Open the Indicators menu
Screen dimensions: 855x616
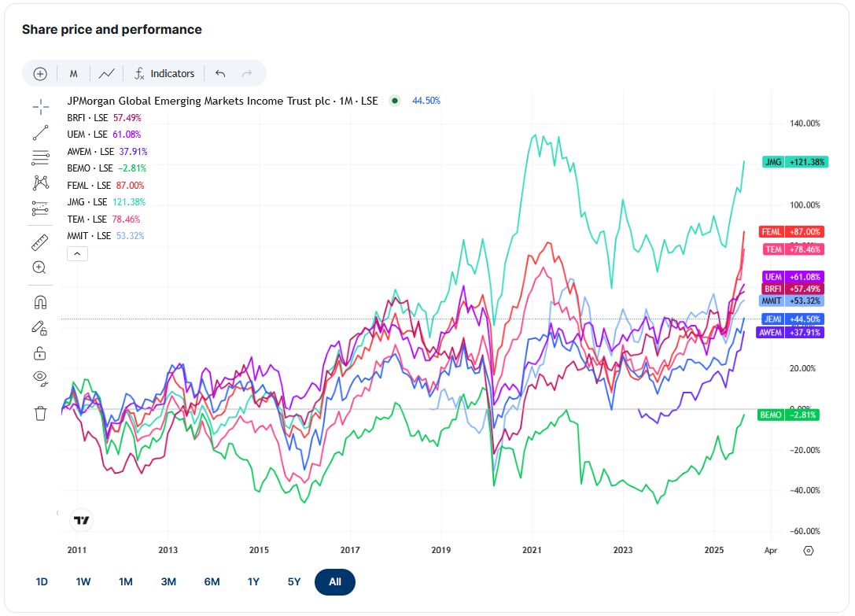164,74
